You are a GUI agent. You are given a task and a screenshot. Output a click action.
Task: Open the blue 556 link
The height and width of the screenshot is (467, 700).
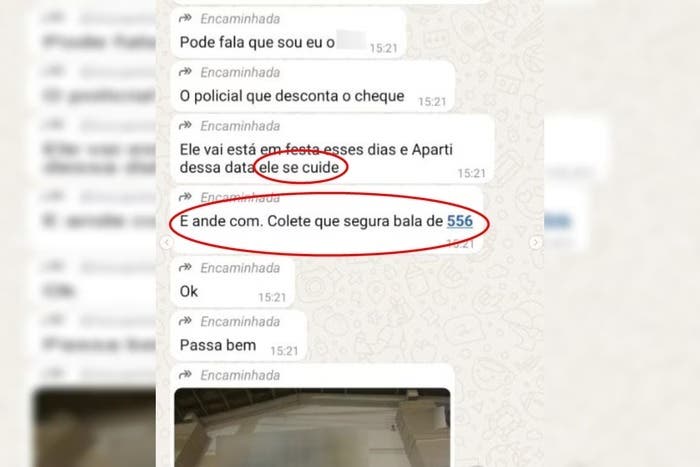click(460, 221)
